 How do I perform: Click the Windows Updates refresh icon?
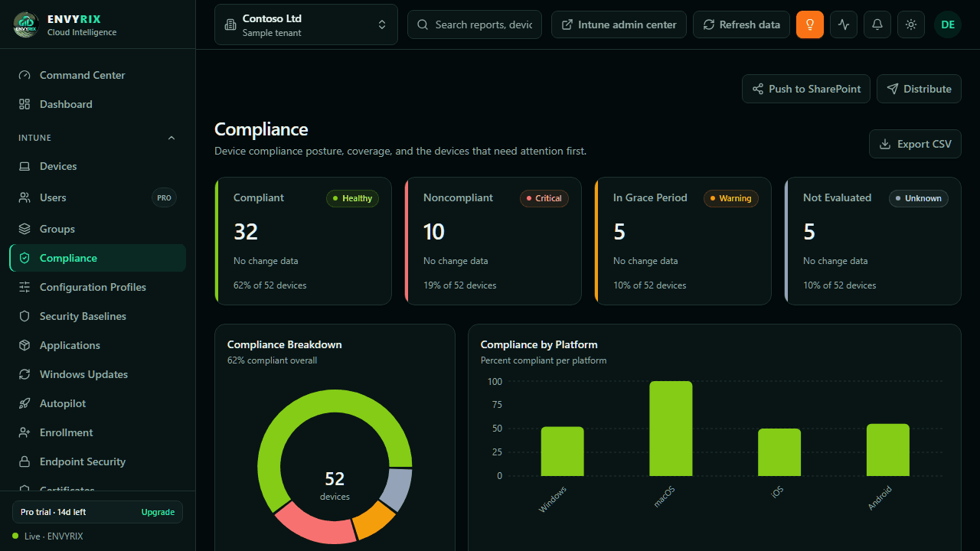[24, 374]
